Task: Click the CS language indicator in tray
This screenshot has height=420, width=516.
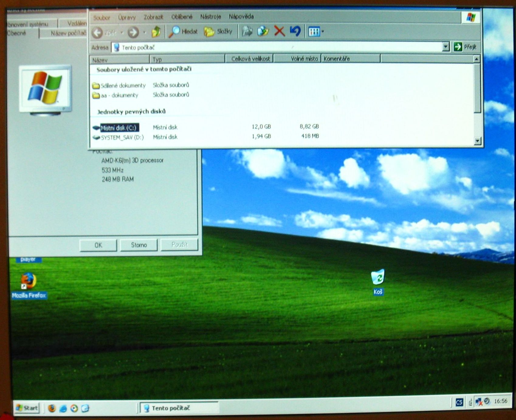Action: [459, 402]
